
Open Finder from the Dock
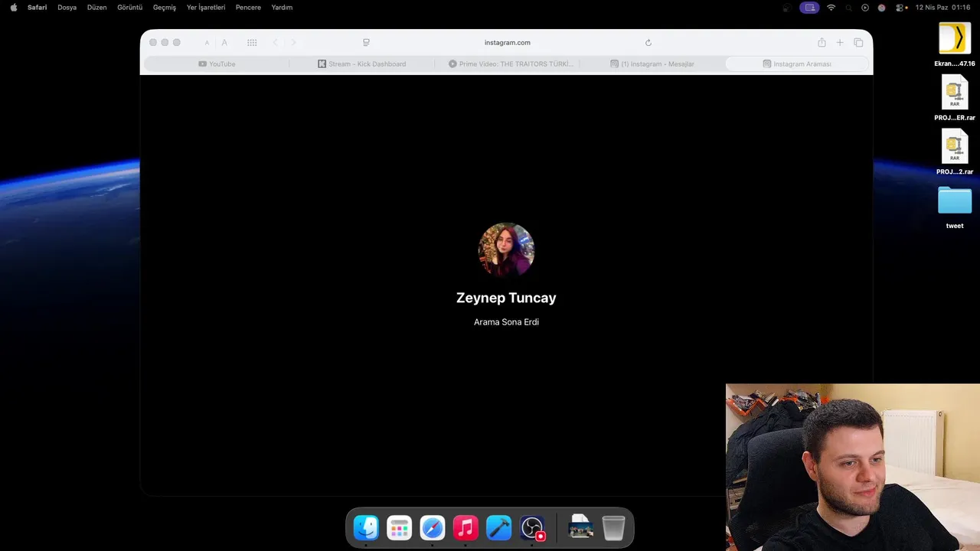coord(366,527)
